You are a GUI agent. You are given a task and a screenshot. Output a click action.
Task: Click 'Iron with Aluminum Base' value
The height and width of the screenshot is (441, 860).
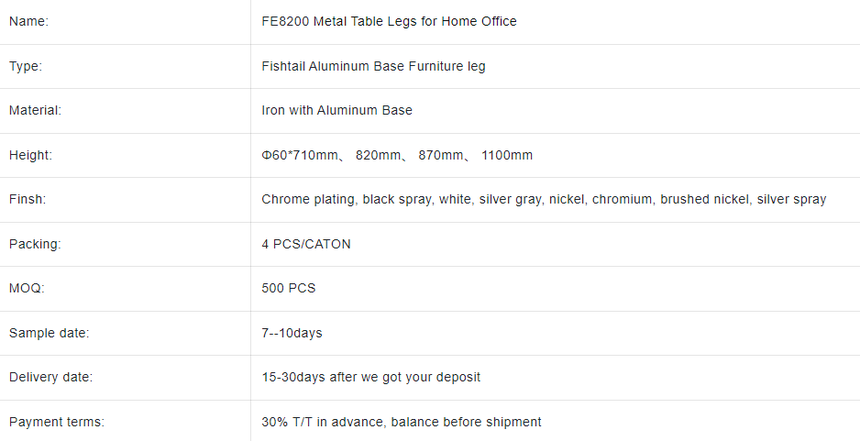[x=337, y=110]
